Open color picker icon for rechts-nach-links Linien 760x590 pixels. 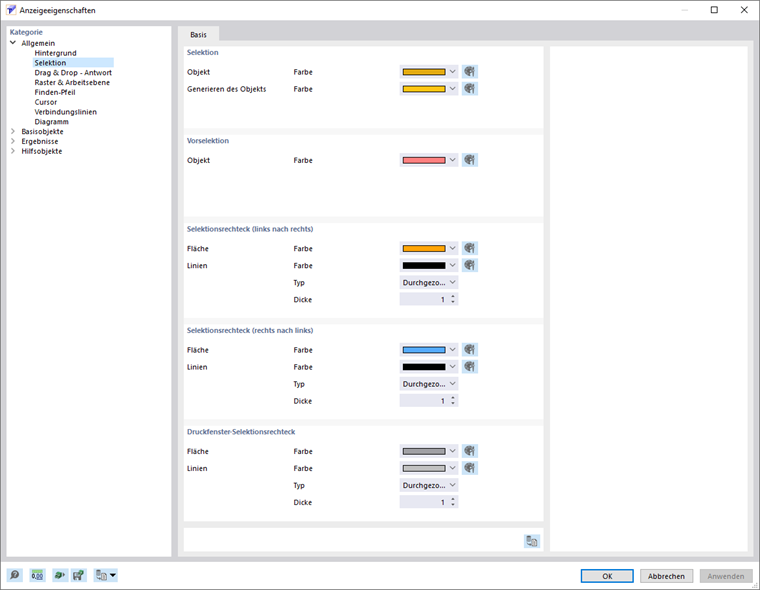(470, 367)
